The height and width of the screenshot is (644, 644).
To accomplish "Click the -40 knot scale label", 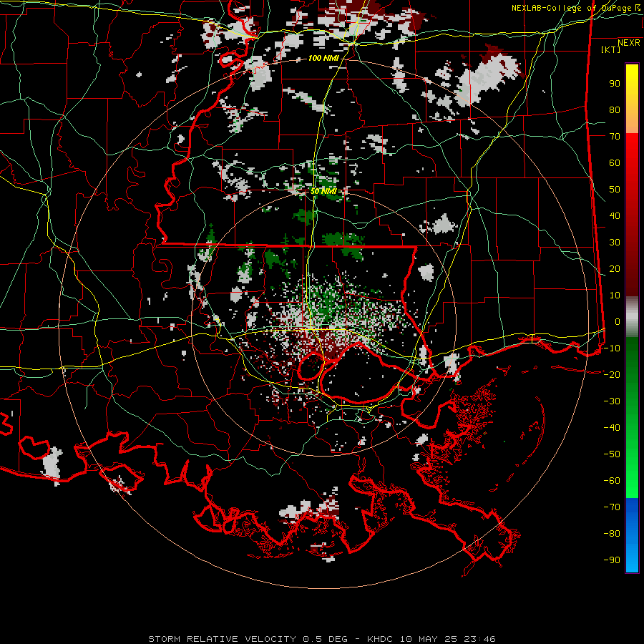I will click(x=612, y=428).
